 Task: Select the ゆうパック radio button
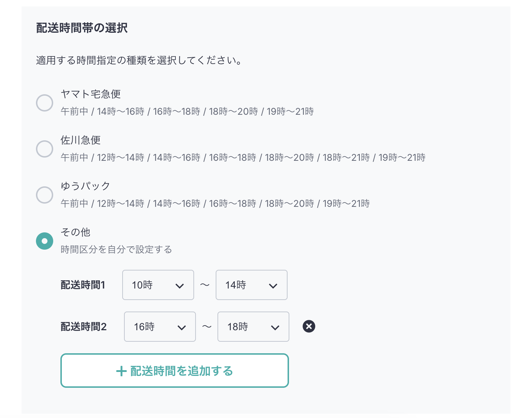point(45,195)
